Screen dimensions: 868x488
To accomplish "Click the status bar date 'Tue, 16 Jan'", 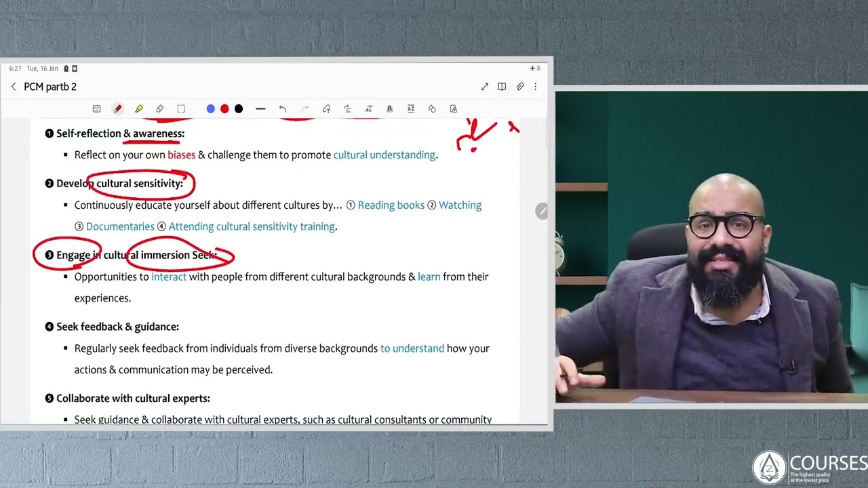I will pyautogui.click(x=42, y=68).
